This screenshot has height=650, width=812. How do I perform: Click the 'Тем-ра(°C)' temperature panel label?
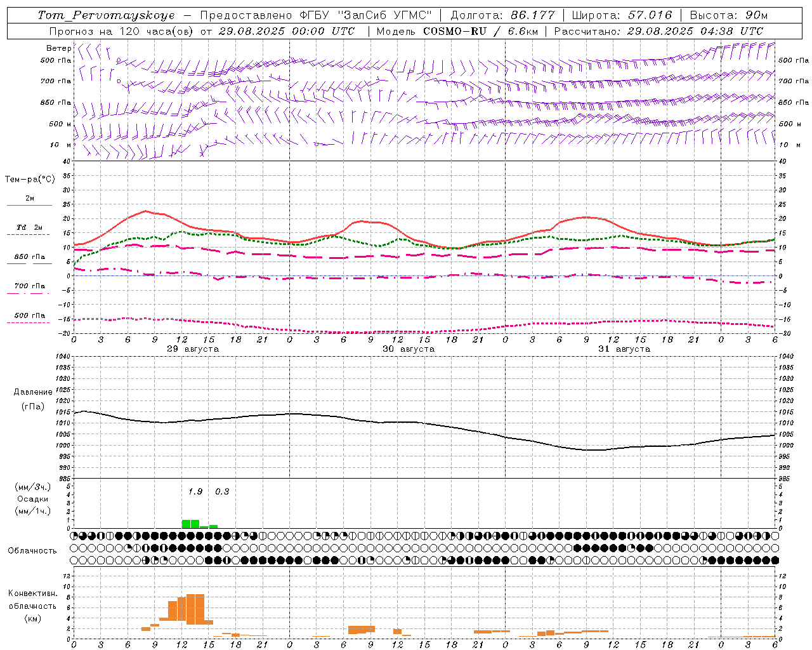pos(30,180)
